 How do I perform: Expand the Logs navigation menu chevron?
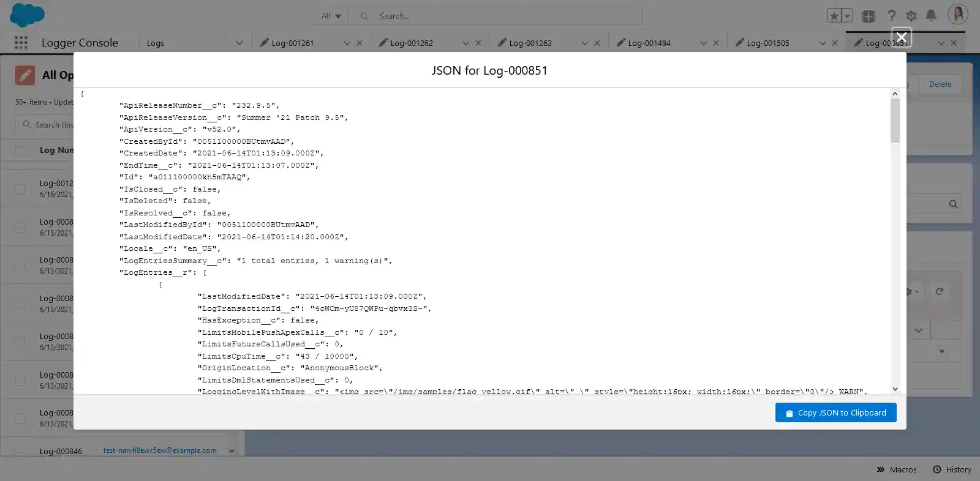tap(239, 43)
